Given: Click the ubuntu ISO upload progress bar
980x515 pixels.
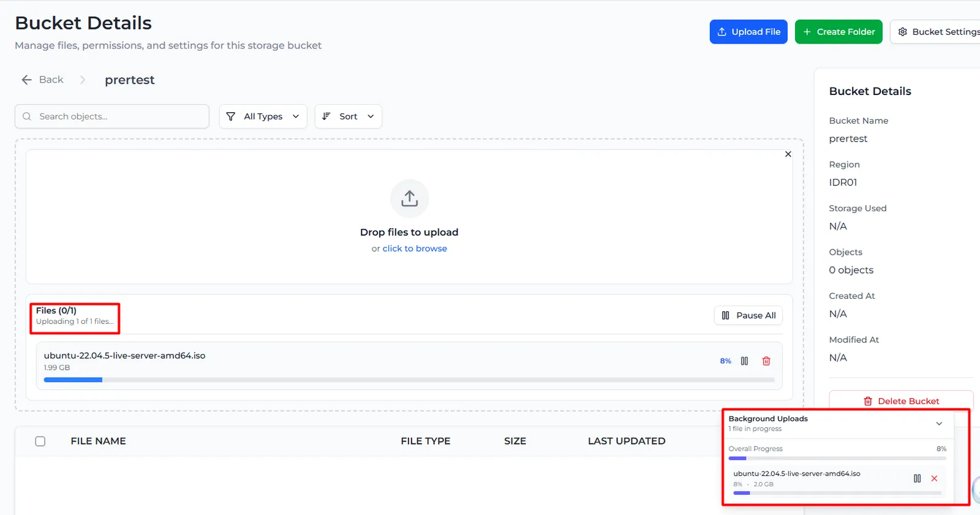Looking at the screenshot, I should (x=409, y=380).
